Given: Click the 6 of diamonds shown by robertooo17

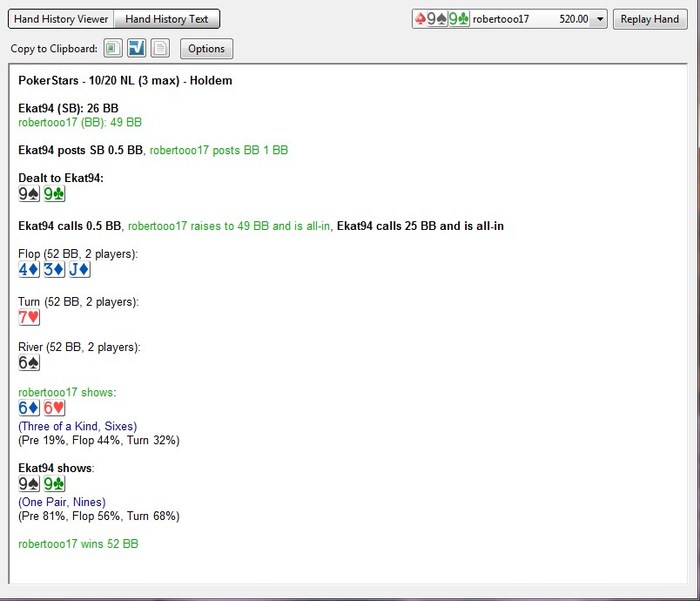Looking at the screenshot, I should 29,408.
